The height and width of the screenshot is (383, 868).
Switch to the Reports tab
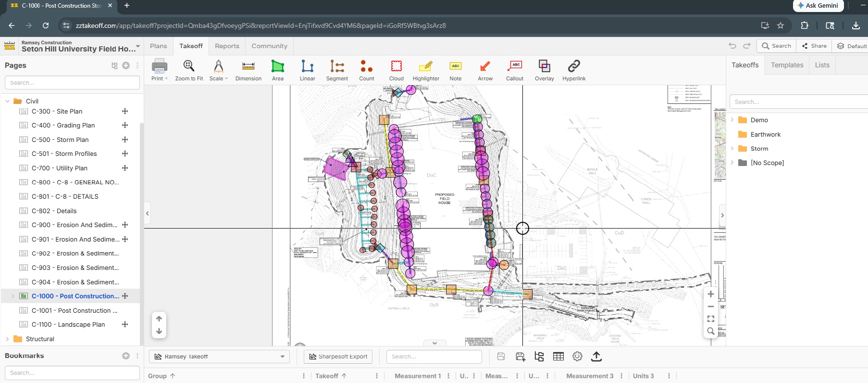[227, 46]
